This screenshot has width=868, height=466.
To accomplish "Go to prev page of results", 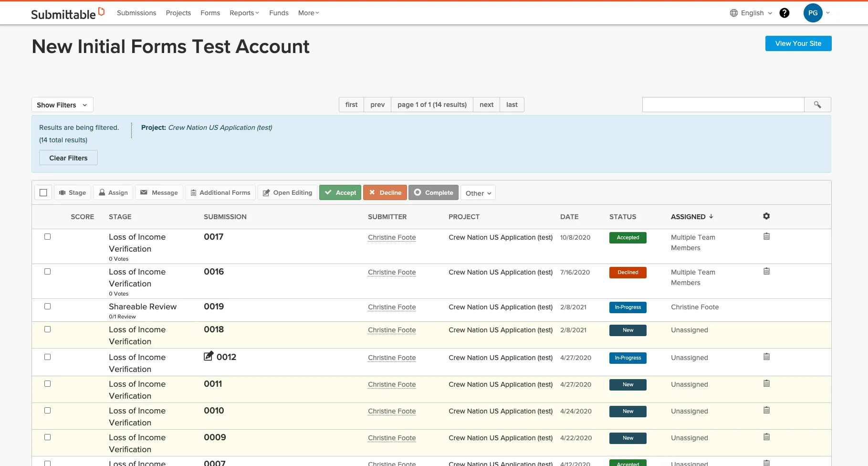I will tap(377, 105).
